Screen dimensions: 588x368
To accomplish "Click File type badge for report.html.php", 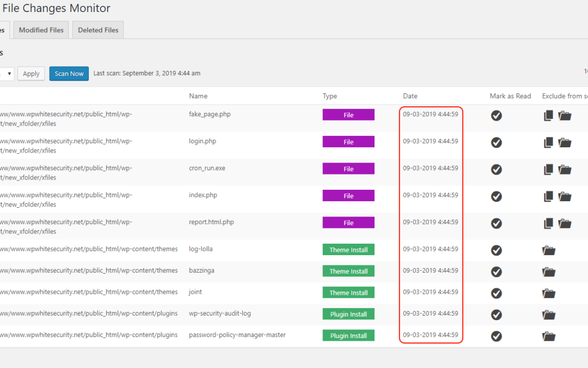I will coord(348,222).
